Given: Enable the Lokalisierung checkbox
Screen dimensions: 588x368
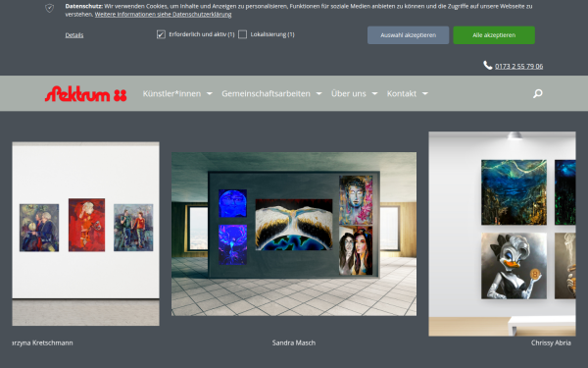Looking at the screenshot, I should click(243, 34).
